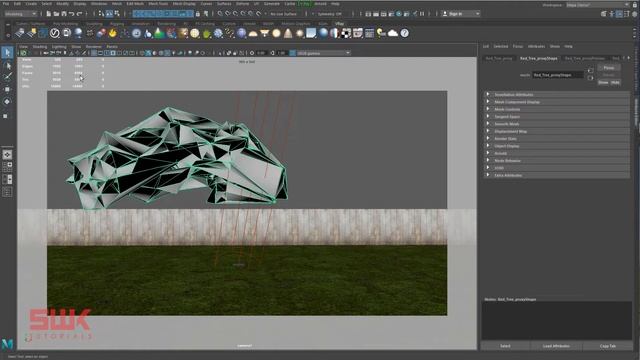Expand the Render Stats section
Screen dimensions: 640x360
pyautogui.click(x=556, y=139)
